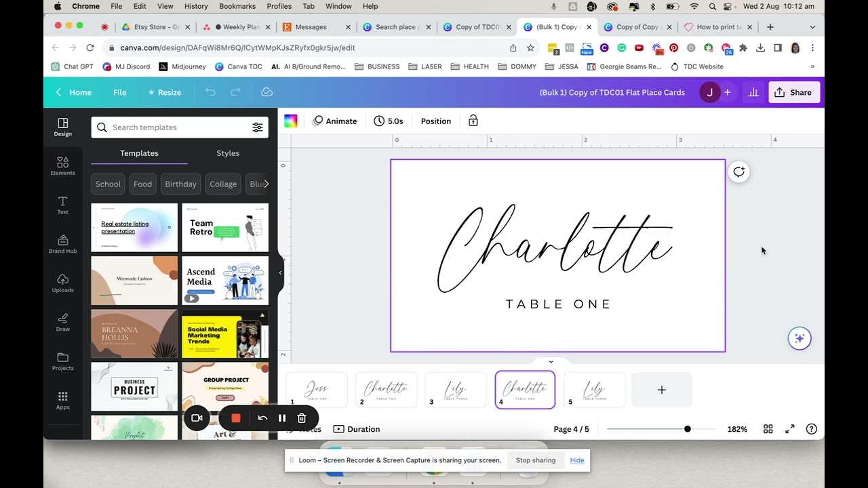Open the File menu in Canva
The width and height of the screenshot is (868, 488).
[119, 92]
